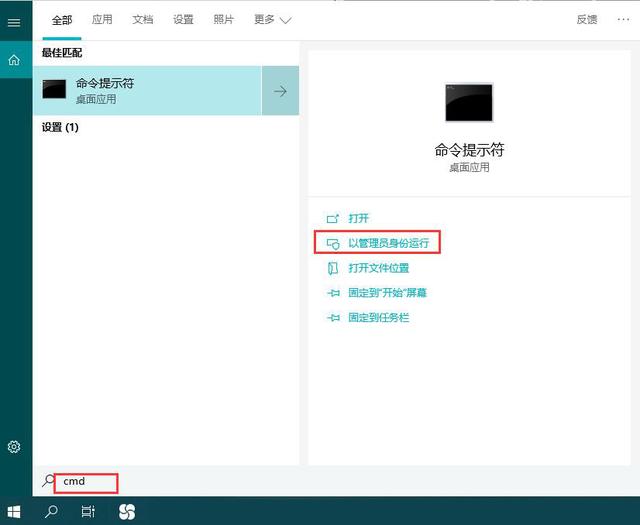Switch to the 应用 tab
Screen dimensions: 640x525
(x=102, y=20)
